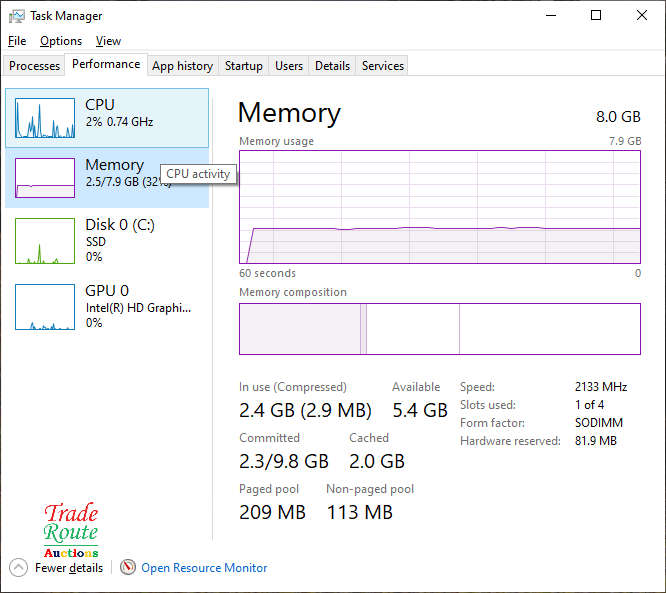Collapse view using Fewer details arrow icon
The height and width of the screenshot is (593, 666).
[x=18, y=568]
